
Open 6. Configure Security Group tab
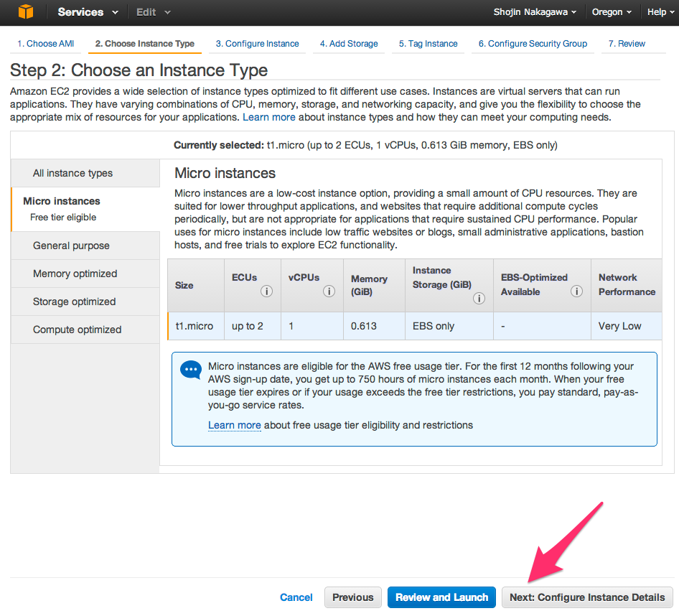click(533, 44)
